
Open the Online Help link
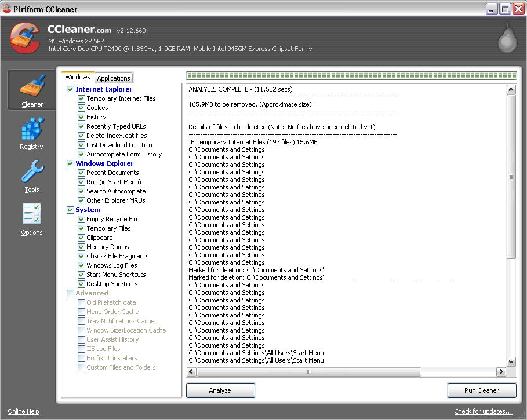coord(23,411)
